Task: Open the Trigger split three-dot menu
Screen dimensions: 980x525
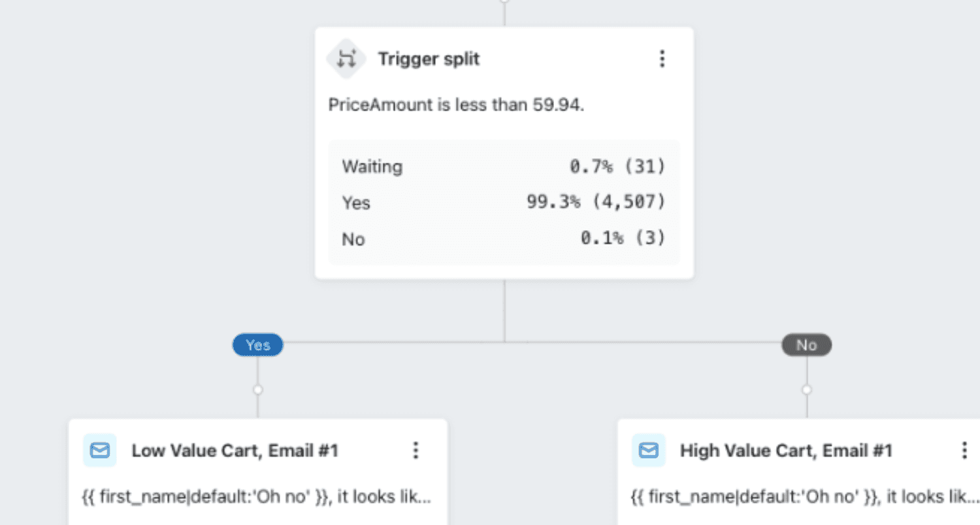Action: [662, 59]
